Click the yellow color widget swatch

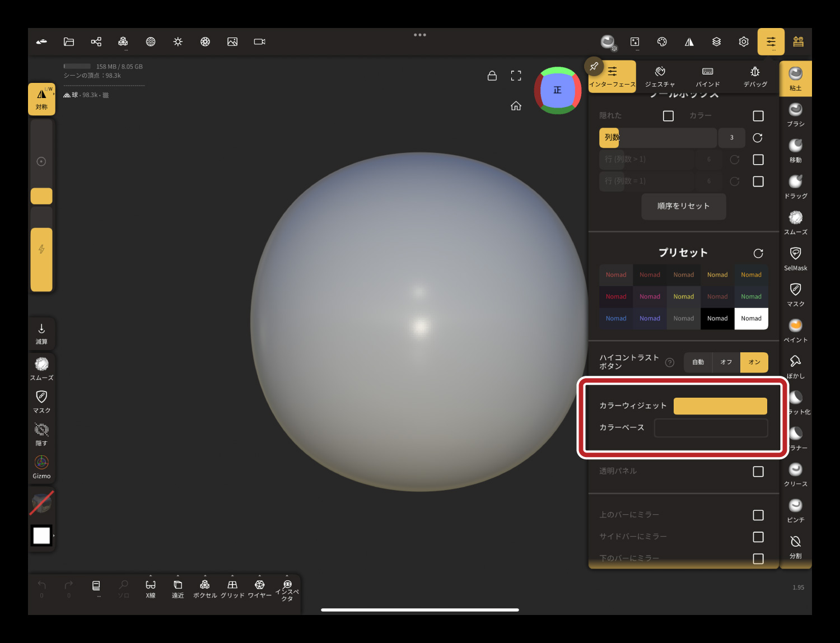(720, 406)
